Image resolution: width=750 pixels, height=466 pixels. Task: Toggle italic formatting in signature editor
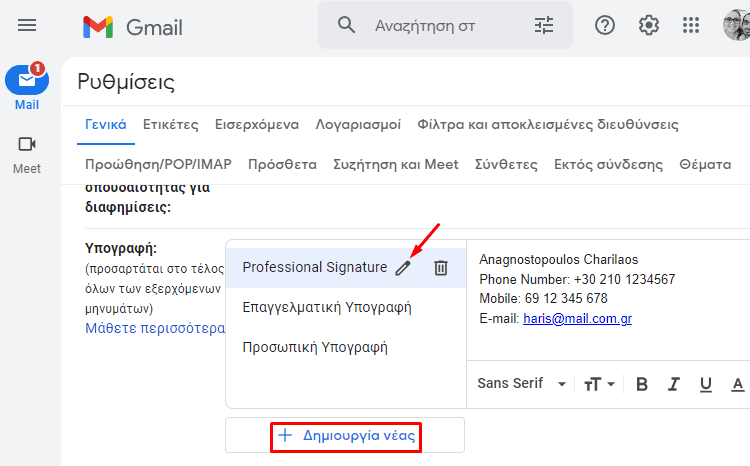click(673, 384)
